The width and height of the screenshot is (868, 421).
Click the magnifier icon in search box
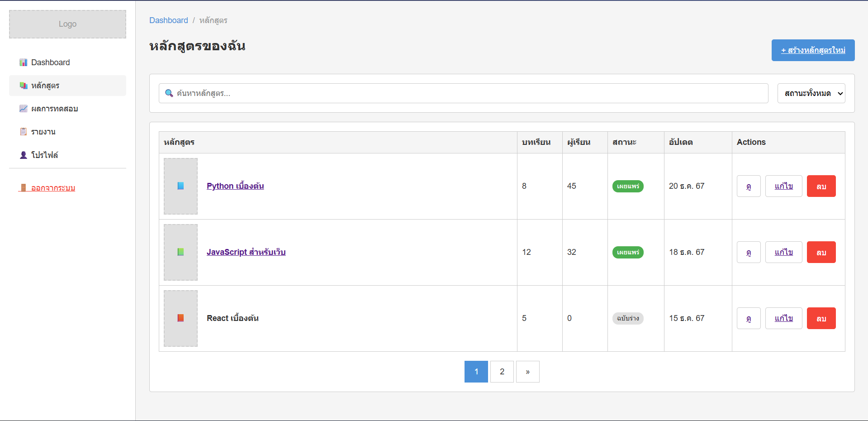(x=169, y=93)
